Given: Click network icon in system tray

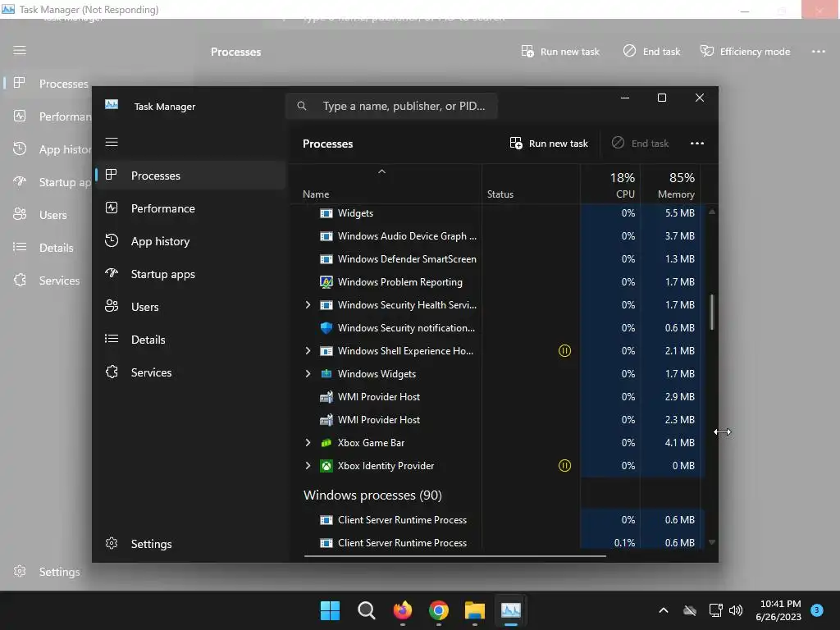Looking at the screenshot, I should (x=715, y=610).
